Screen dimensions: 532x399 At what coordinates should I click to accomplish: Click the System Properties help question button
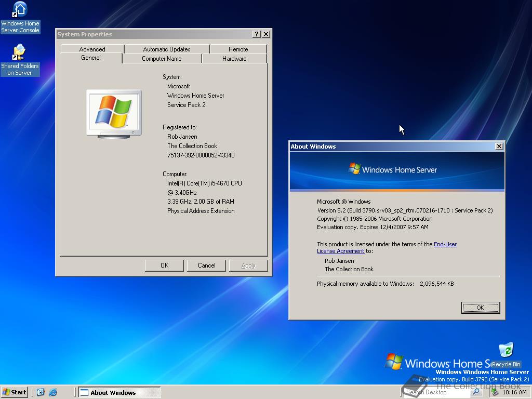(257, 34)
